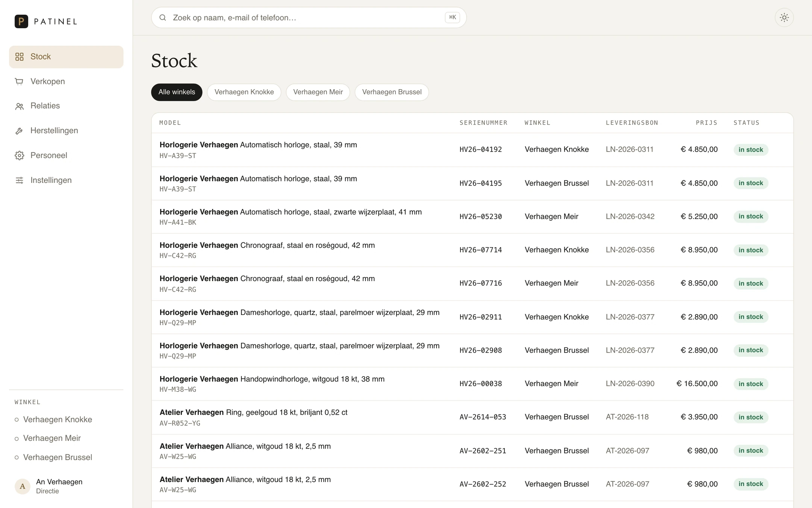Open Herstellingen in the sidebar
This screenshot has width=812, height=508.
coord(66,131)
